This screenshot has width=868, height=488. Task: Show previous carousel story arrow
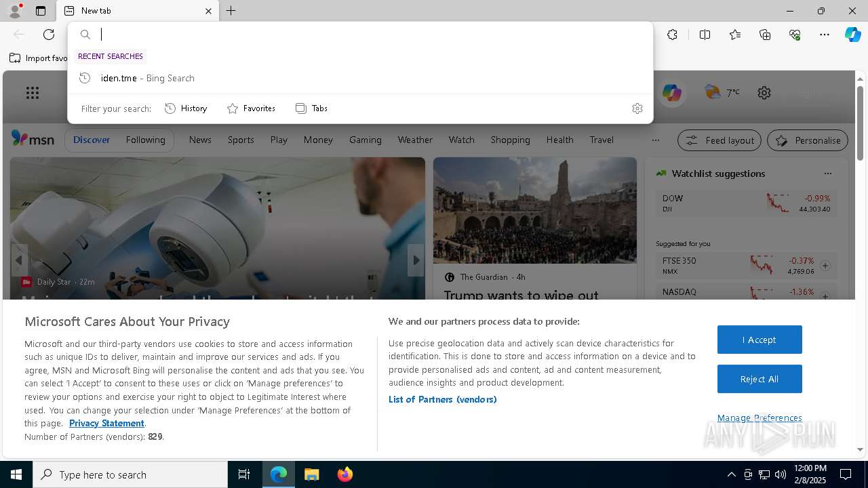coord(19,260)
